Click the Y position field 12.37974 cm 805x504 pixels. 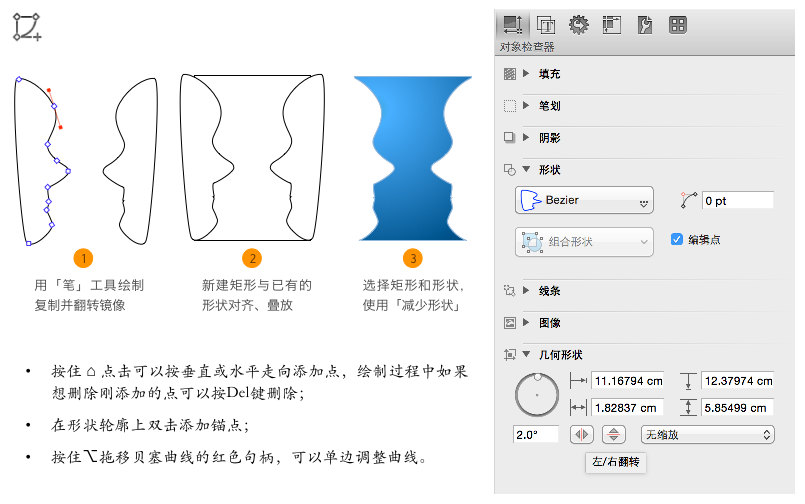click(x=737, y=381)
